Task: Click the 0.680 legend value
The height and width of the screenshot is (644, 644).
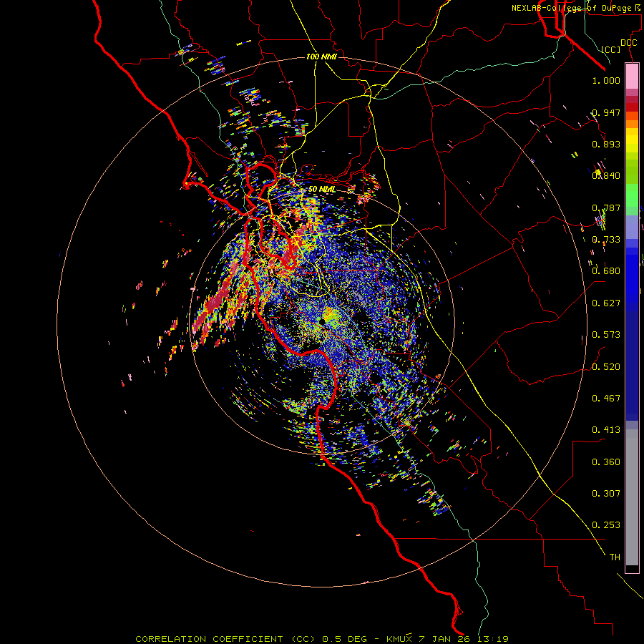Action: pyautogui.click(x=606, y=271)
